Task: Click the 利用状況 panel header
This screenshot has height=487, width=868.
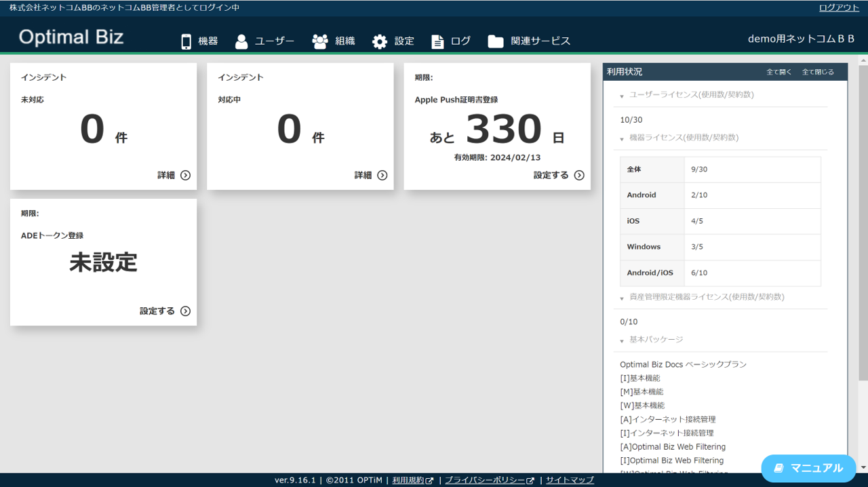Action: 725,71
